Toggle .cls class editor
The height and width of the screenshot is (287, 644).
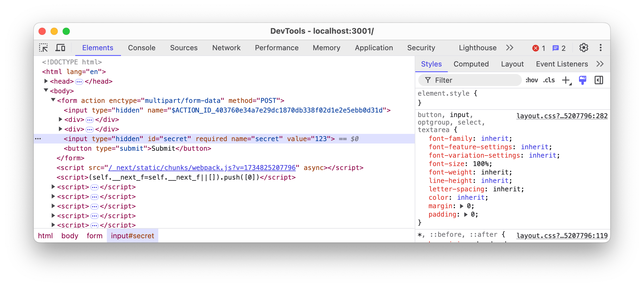(549, 80)
